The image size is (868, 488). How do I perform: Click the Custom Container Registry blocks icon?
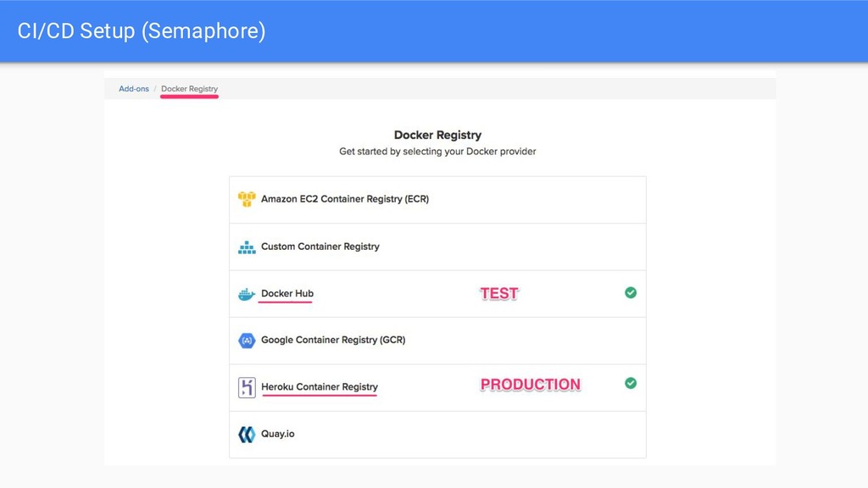(x=247, y=247)
